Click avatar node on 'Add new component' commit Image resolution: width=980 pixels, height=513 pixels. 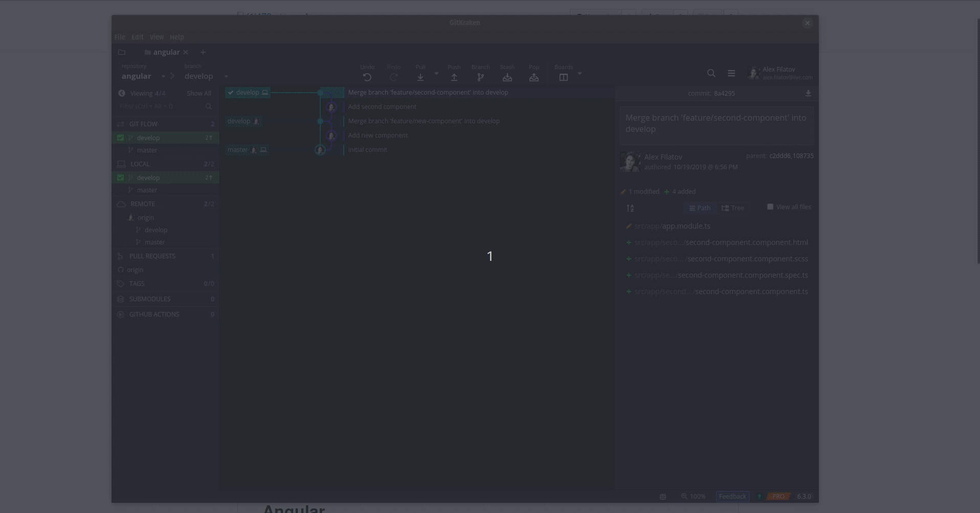coord(331,136)
